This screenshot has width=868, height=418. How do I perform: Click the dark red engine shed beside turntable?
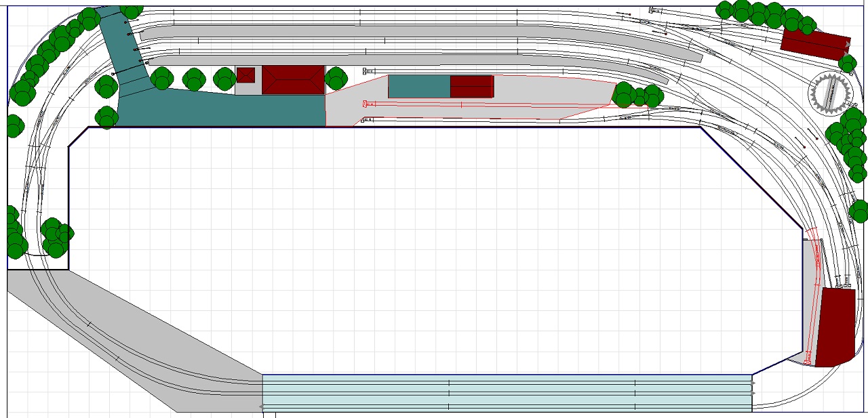pos(814,41)
